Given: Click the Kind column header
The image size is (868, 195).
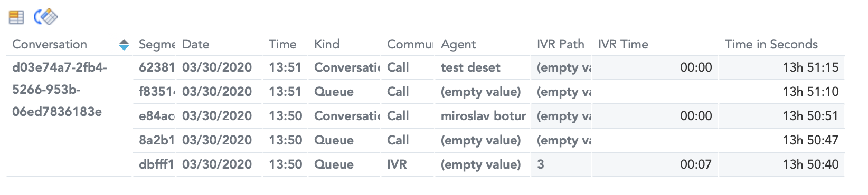Looking at the screenshot, I should pos(327,44).
